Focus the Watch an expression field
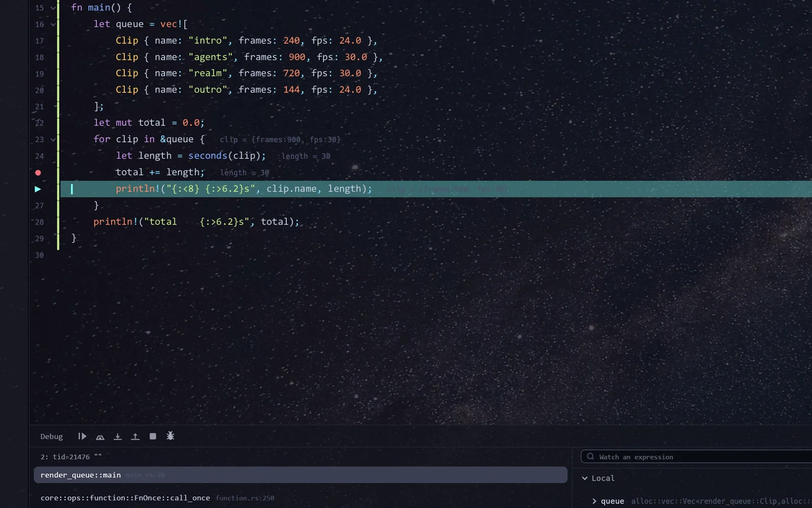This screenshot has height=508, width=812. point(696,457)
